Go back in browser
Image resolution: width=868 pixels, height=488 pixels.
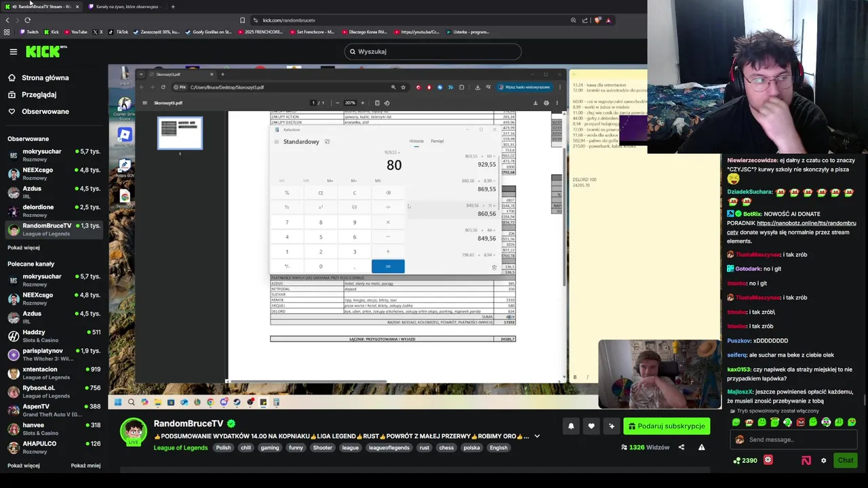click(x=7, y=20)
